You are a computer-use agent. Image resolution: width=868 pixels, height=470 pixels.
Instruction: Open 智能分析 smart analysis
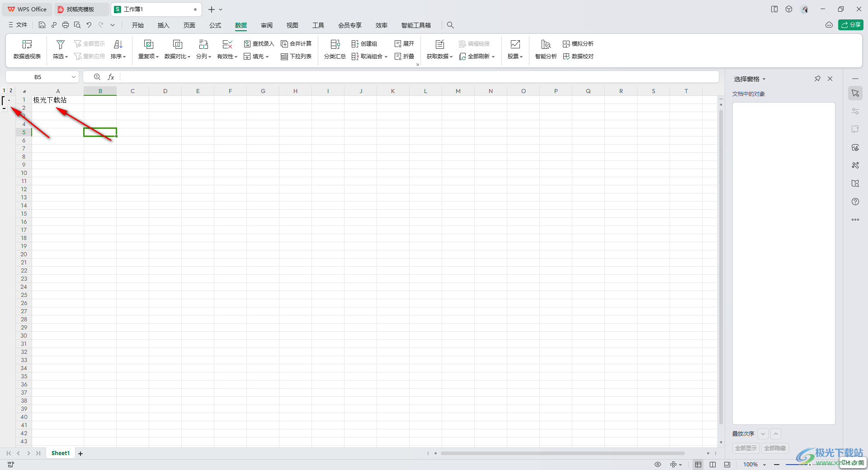[x=546, y=49]
